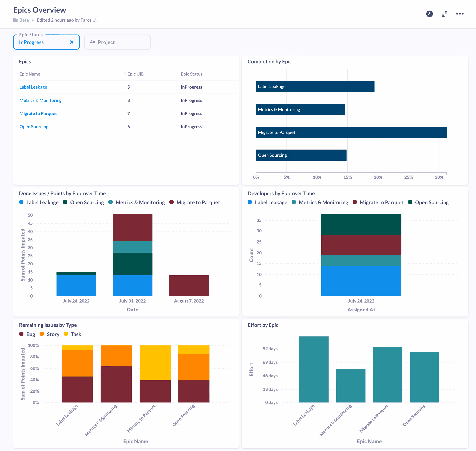Screen dimensions: 476x451
Task: Open the dashboard history clock icon
Action: tap(429, 14)
